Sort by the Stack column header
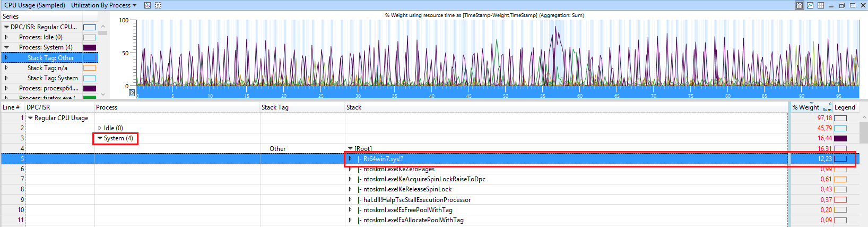868x227 pixels. pos(567,107)
